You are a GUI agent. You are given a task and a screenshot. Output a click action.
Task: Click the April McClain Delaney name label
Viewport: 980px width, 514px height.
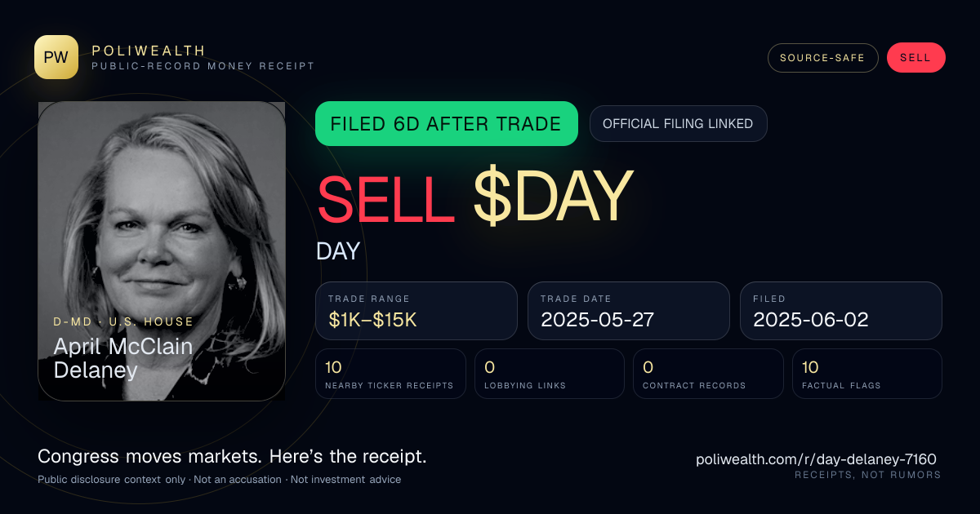click(123, 358)
